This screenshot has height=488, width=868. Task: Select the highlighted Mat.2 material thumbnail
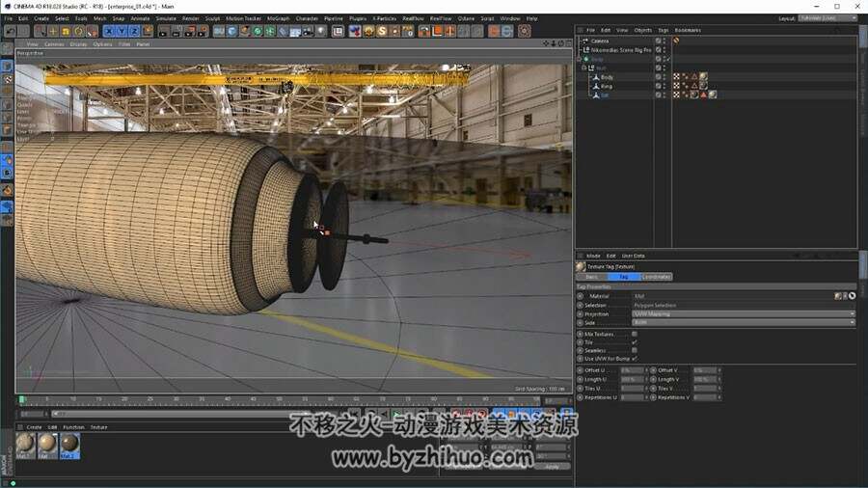[69, 446]
